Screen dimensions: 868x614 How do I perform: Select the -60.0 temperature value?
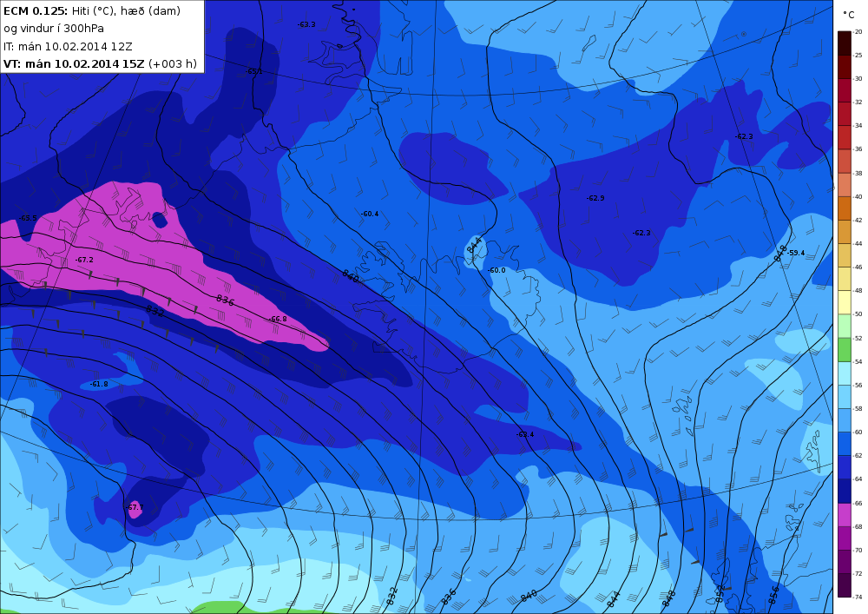point(496,270)
